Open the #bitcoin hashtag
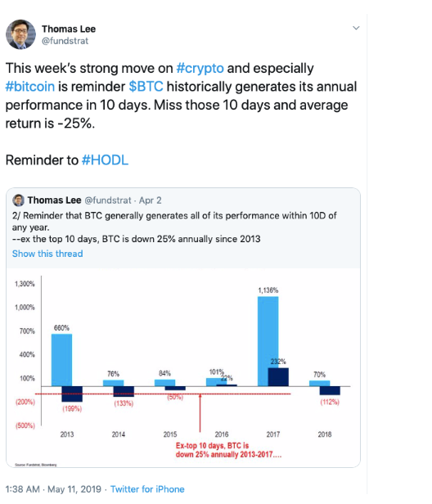This screenshot has width=432, height=504. tap(30, 87)
